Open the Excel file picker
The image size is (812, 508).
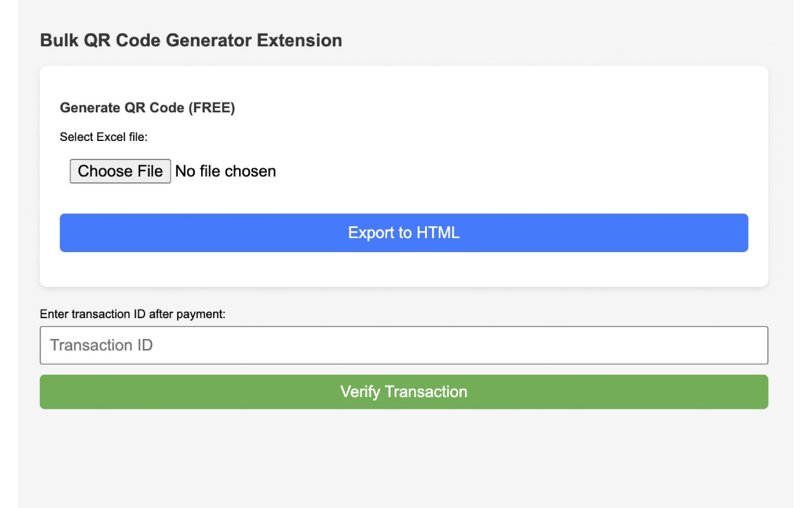120,171
